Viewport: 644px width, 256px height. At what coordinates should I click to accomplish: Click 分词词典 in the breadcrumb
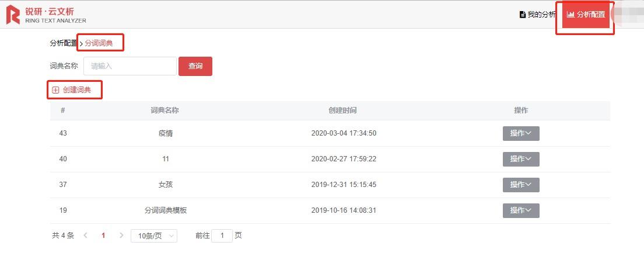point(99,43)
